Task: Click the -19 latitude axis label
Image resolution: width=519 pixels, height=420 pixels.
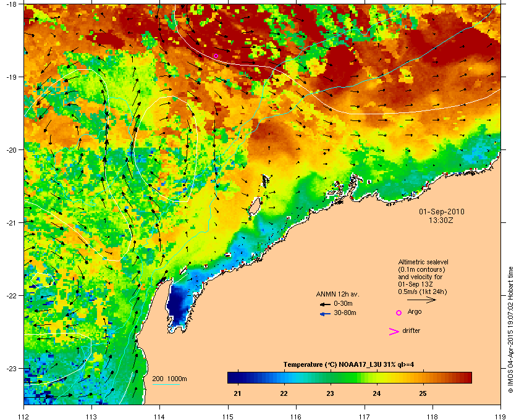Action: pos(11,77)
